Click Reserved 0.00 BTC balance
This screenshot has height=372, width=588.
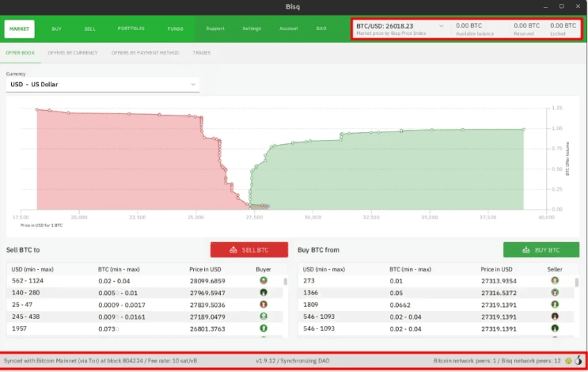[x=526, y=28]
